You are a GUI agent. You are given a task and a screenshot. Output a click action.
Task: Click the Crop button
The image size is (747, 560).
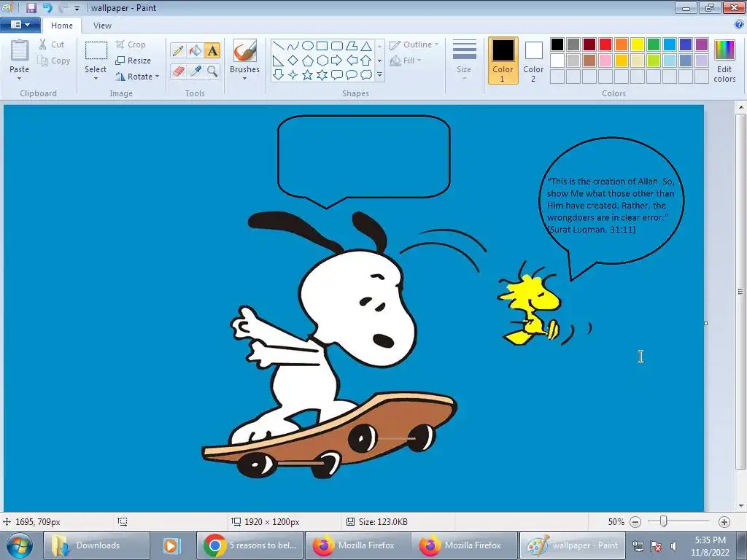131,44
